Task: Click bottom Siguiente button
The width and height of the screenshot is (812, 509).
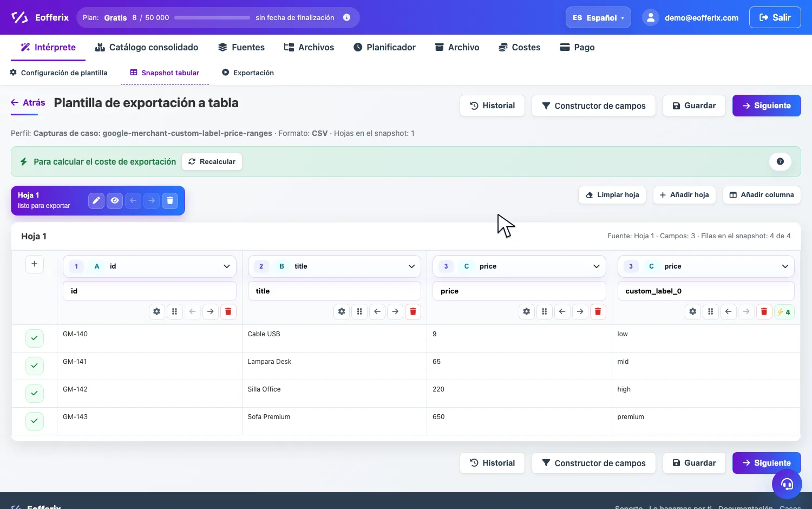Action: click(x=767, y=463)
